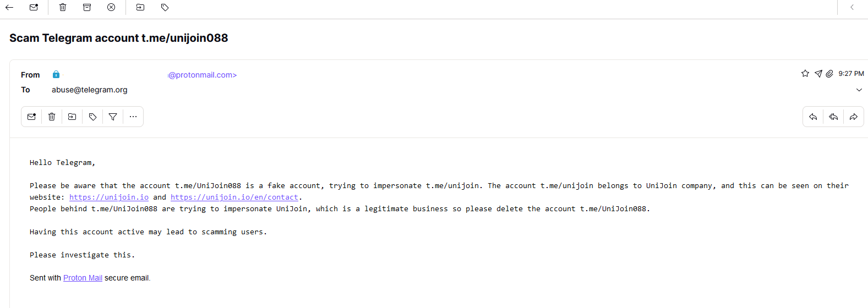Viewport: 868px width, 308px height.
Task: Click sender address ending @protonmail.com
Action: click(x=202, y=75)
